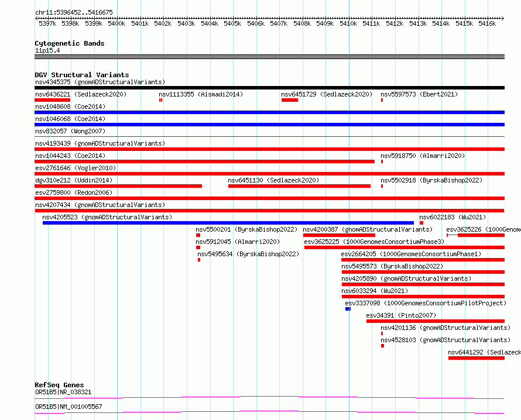
Task: Select the blue nsv4205523 variant bar
Action: click(x=228, y=223)
